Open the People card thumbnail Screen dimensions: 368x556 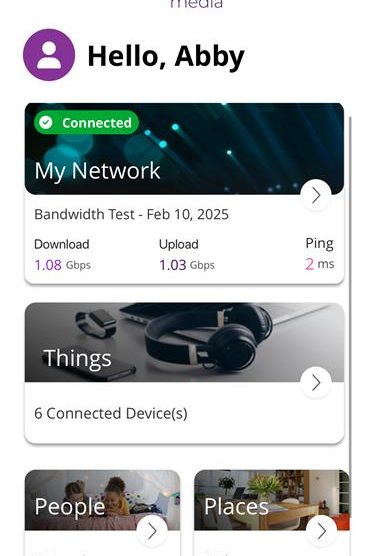(102, 500)
